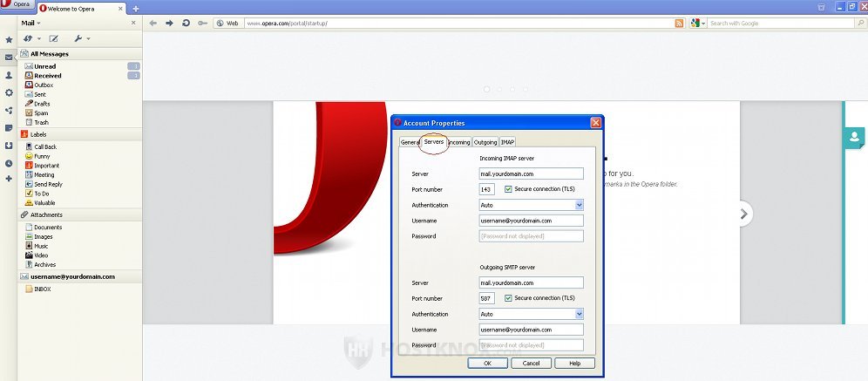Image resolution: width=868 pixels, height=381 pixels.
Task: Open the Bookmarks star panel icon
Action: 9,40
